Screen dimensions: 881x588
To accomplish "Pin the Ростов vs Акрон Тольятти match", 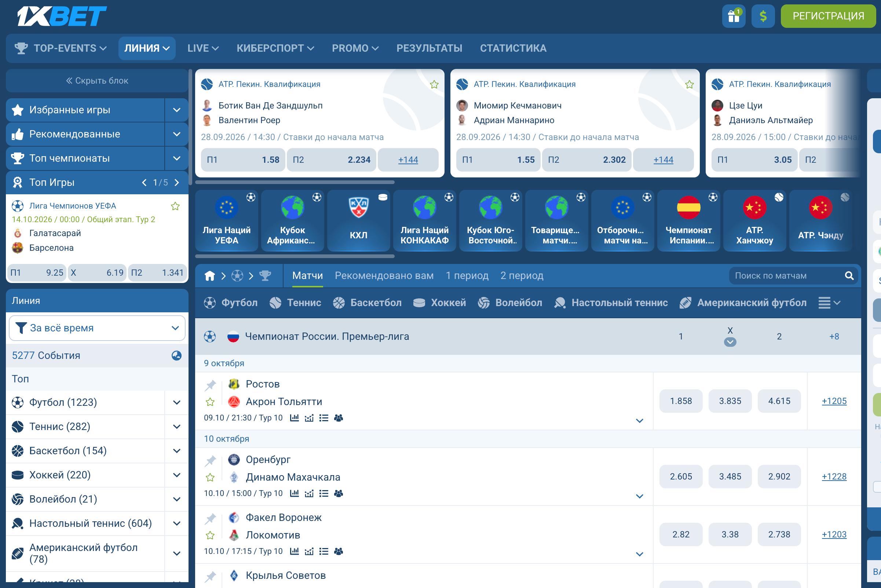I will tap(210, 385).
